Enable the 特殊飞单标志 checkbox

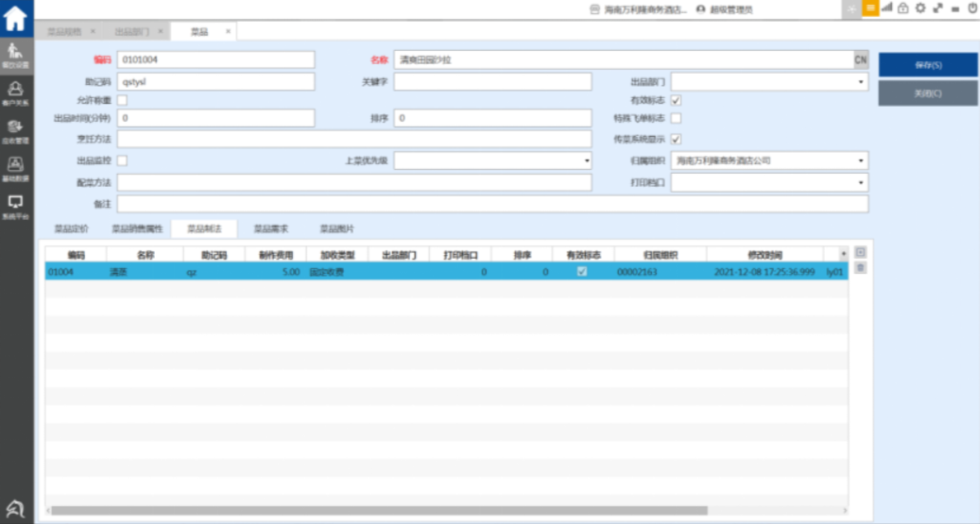[677, 118]
